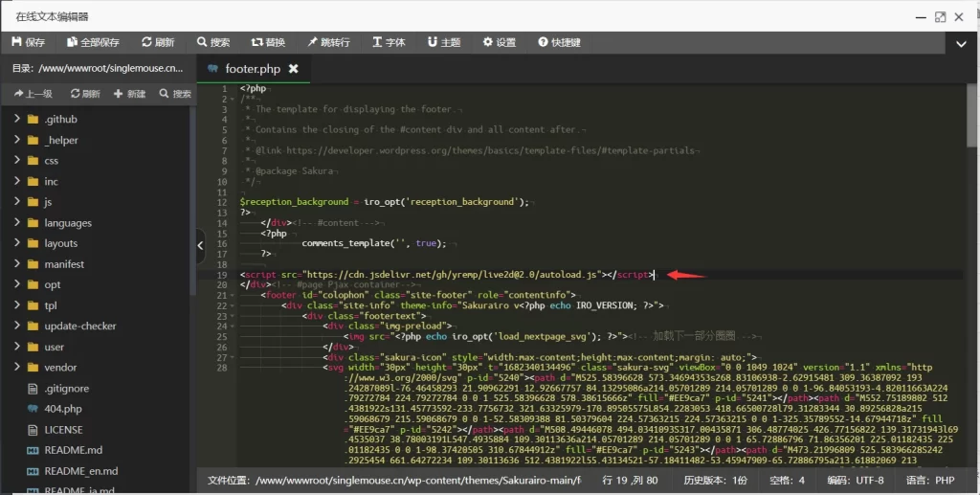Click Save All (全部保存) in toolbar

pyautogui.click(x=93, y=42)
